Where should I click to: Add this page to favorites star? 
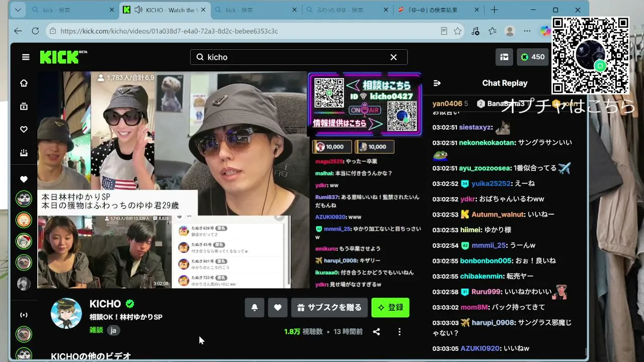click(x=457, y=31)
